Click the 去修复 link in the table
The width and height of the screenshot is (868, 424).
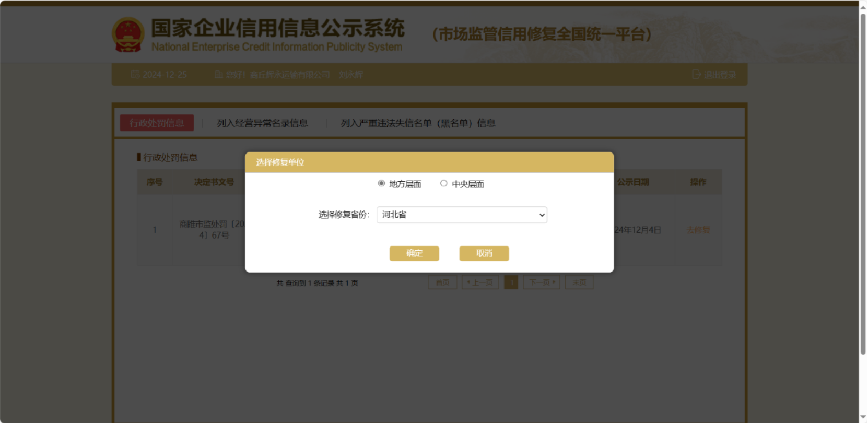pos(698,230)
